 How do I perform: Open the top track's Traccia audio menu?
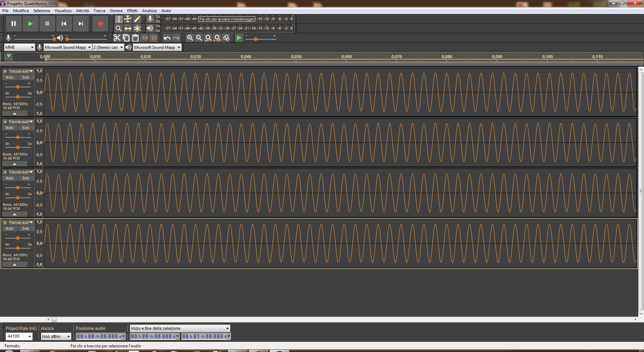(20, 71)
